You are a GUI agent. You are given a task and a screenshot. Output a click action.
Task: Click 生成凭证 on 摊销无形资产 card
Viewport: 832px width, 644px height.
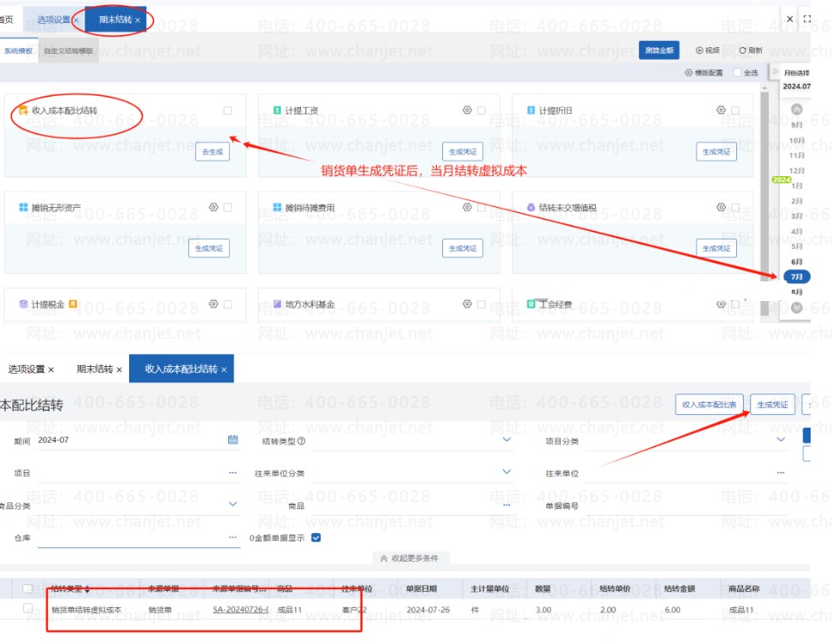pos(209,249)
